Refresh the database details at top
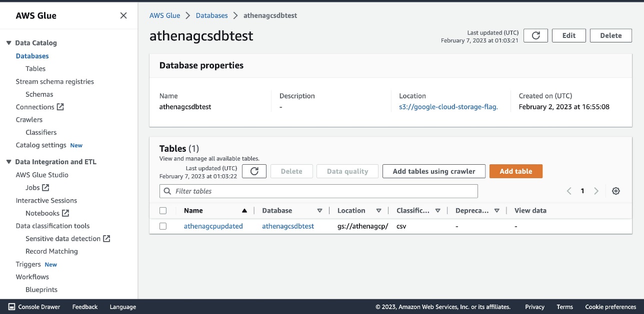Image resolution: width=644 pixels, height=314 pixels. [535, 35]
